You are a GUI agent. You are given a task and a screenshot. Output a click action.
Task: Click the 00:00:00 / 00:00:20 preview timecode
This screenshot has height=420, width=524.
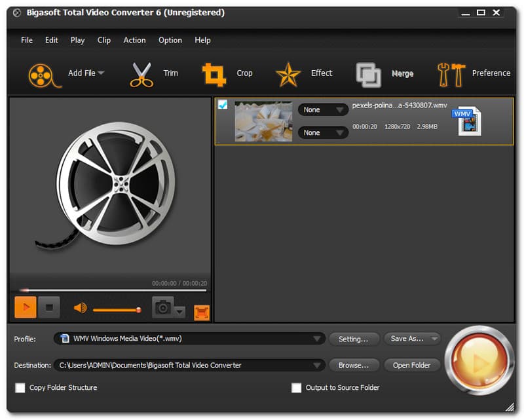coord(179,283)
